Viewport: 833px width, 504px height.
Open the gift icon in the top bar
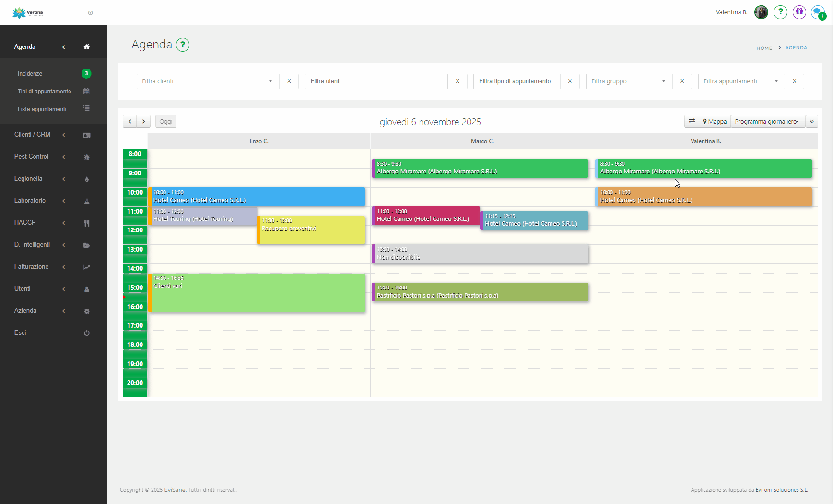point(799,12)
